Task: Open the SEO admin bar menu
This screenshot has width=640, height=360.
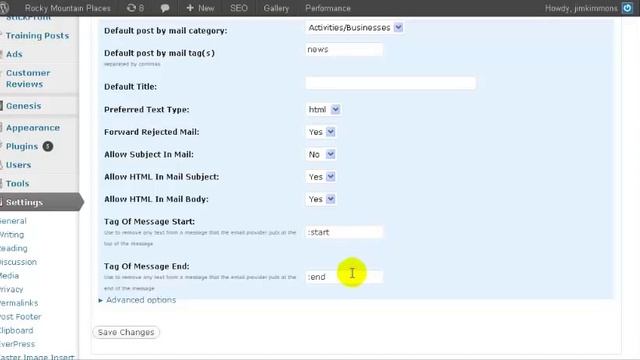Action: (x=239, y=8)
